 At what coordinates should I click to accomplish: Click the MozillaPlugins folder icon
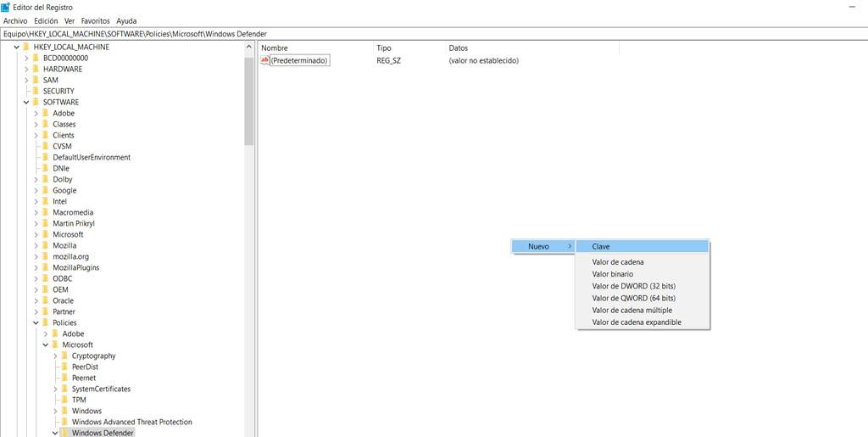(46, 267)
